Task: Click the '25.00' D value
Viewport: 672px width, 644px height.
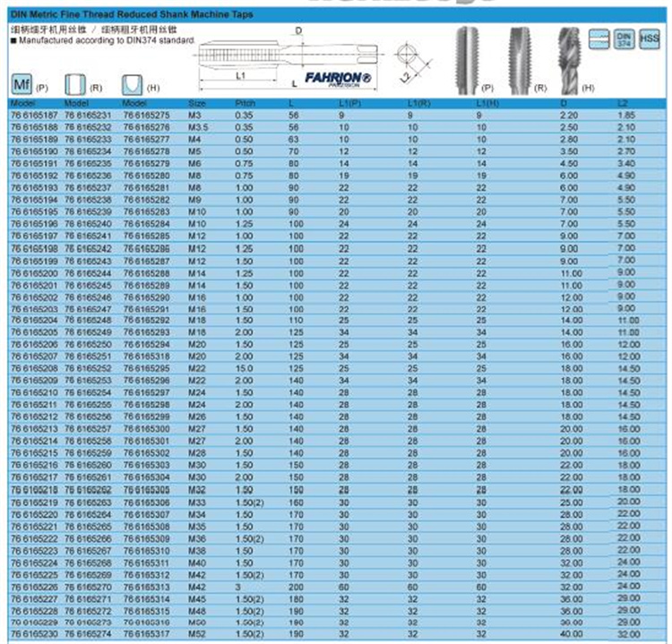Action: pos(571,502)
